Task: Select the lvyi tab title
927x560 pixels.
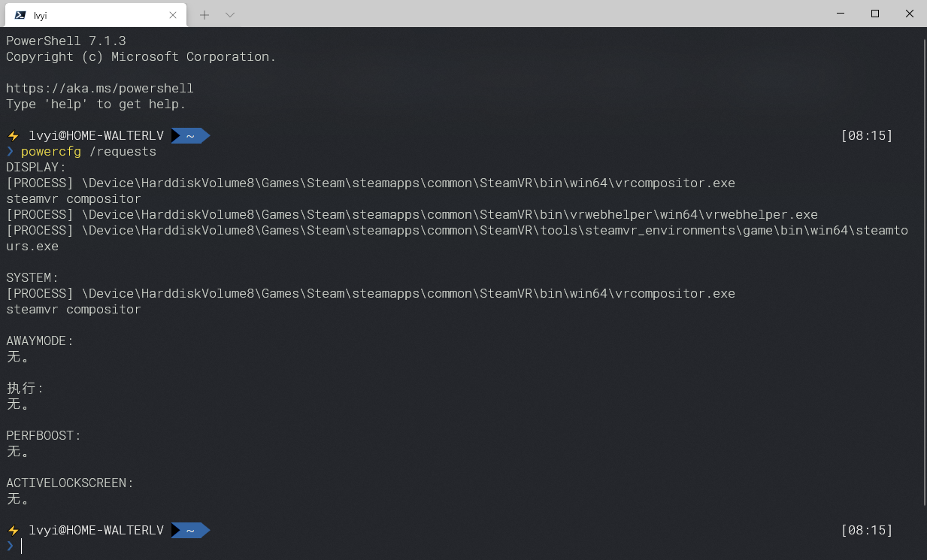Action: point(41,15)
